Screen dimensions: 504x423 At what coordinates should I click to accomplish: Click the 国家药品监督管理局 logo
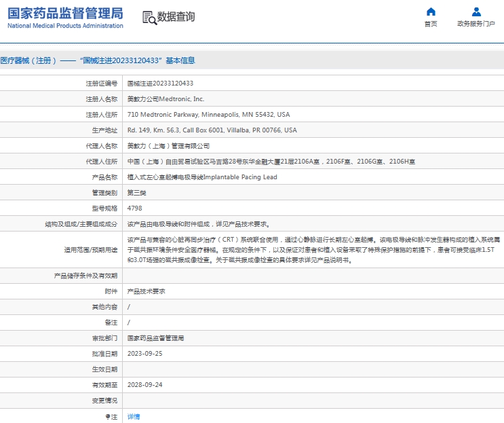[65, 18]
